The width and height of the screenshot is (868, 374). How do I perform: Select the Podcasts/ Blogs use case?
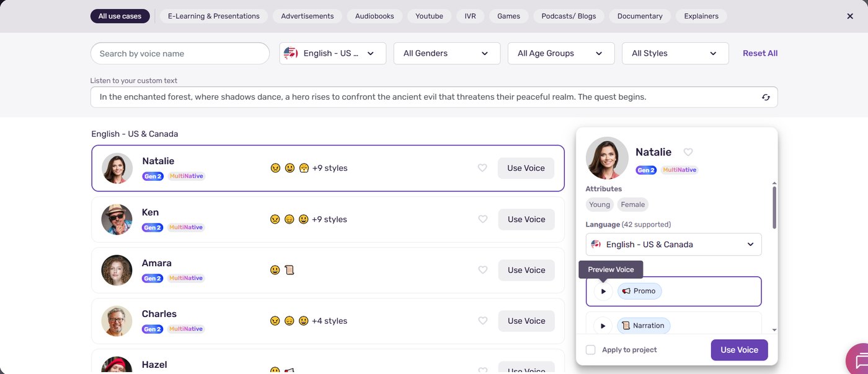(x=569, y=16)
